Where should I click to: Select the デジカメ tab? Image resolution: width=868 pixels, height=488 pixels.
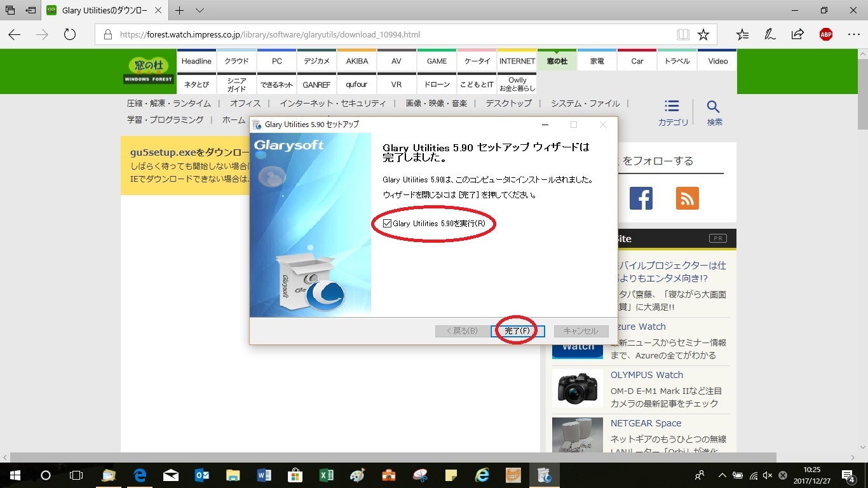(x=316, y=61)
